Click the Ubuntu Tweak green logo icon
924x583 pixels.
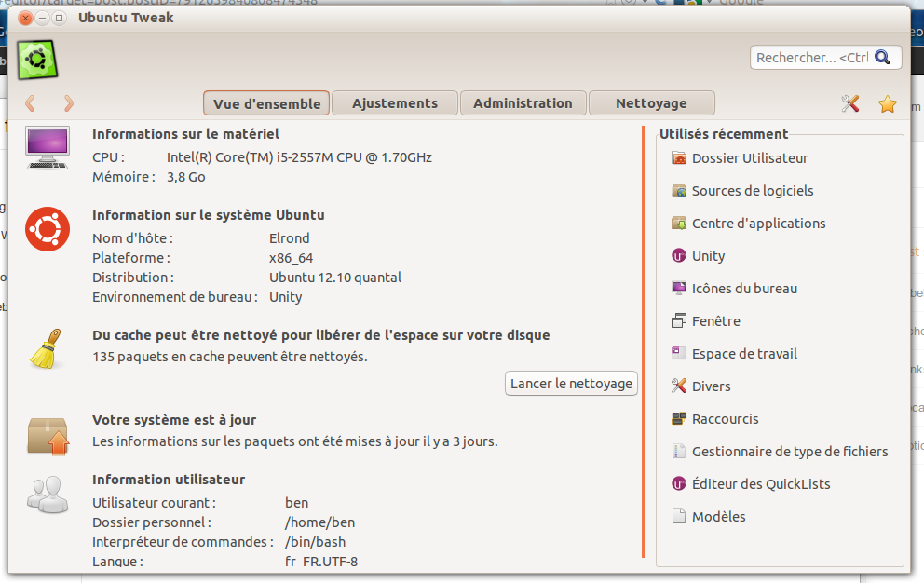(x=37, y=60)
